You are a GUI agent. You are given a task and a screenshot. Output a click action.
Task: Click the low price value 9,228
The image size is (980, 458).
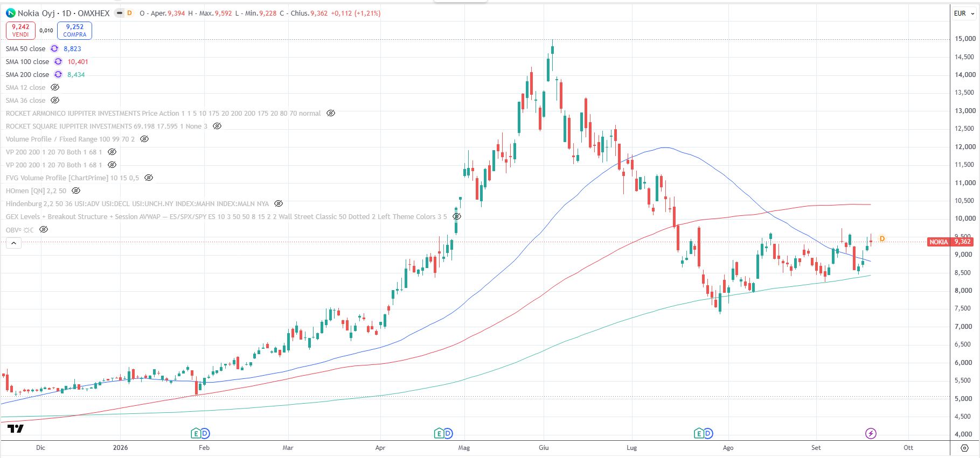(x=268, y=13)
